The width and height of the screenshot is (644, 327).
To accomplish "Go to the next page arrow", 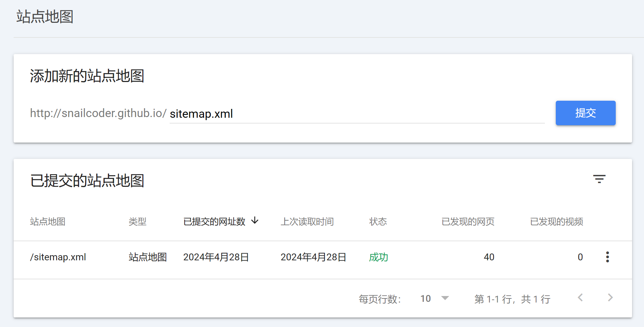I will coord(610,298).
